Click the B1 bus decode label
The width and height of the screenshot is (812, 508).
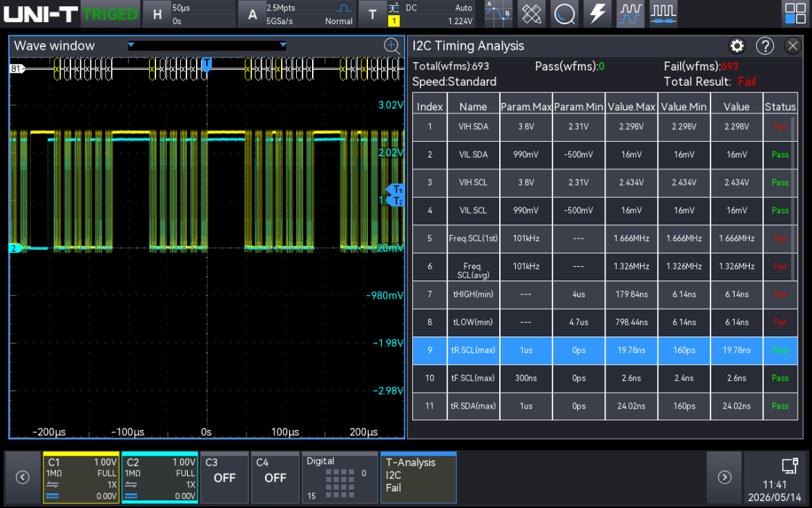tap(17, 68)
